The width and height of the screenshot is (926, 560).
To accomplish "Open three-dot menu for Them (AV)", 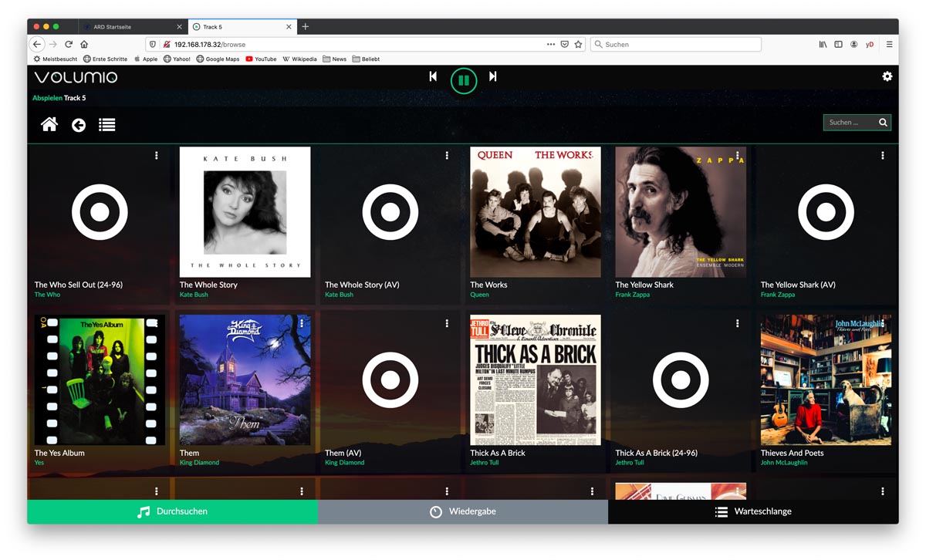I will 447,324.
